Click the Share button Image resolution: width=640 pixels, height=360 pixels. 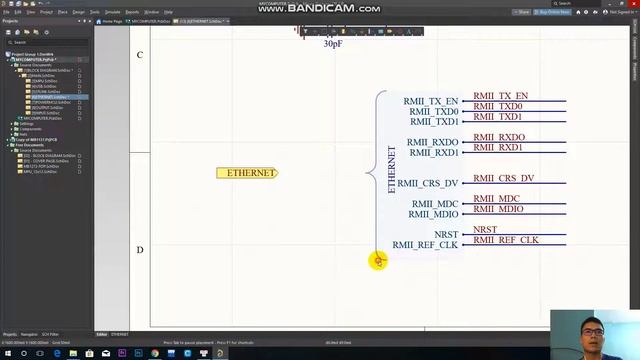click(x=522, y=12)
